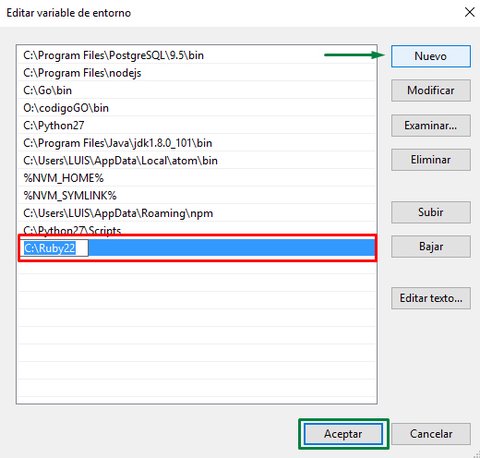Select the %NVM_HOME% entry
480x458 pixels.
click(197, 178)
